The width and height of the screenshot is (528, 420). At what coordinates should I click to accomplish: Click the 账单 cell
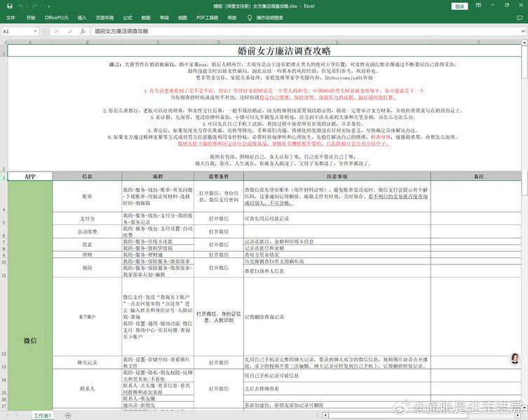pos(87,196)
